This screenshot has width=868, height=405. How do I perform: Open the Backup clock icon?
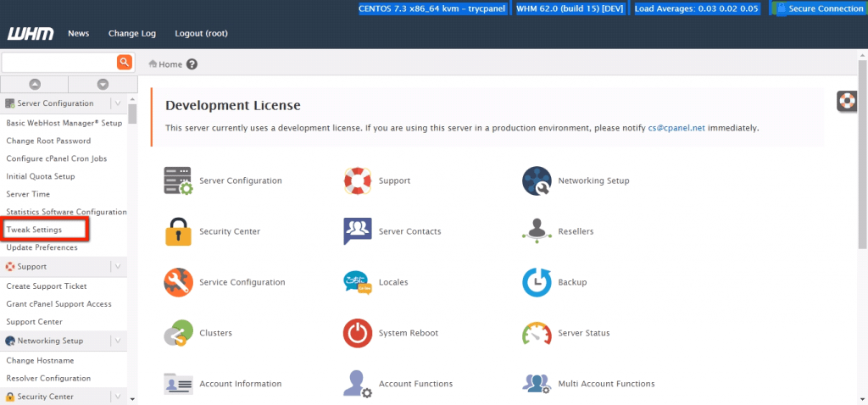coord(537,282)
